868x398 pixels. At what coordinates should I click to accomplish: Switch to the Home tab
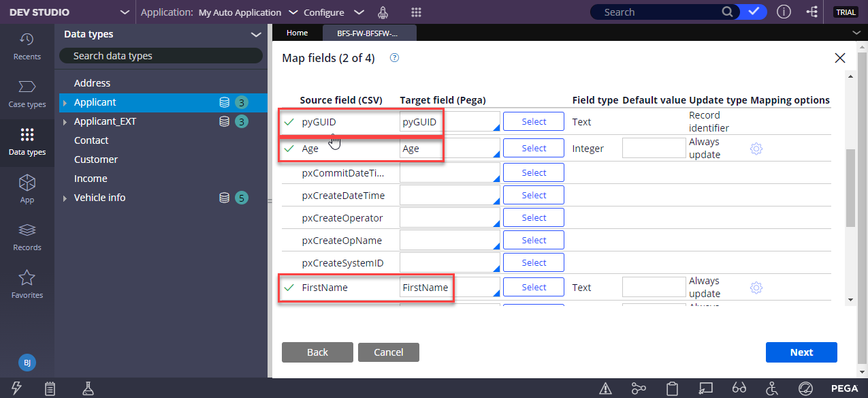pos(297,31)
